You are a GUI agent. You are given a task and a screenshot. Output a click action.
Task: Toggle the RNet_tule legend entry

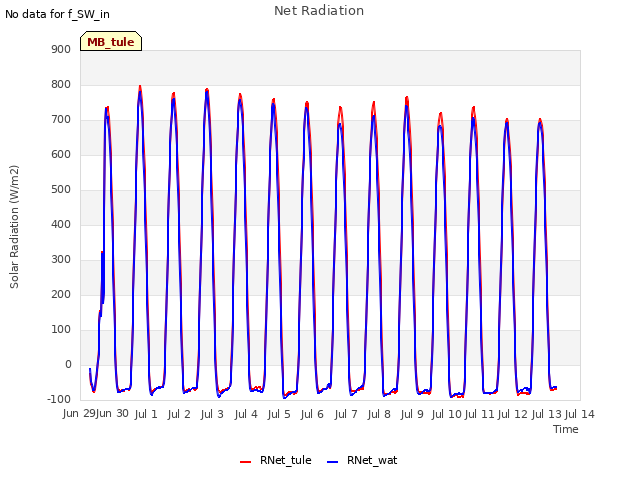pos(276,460)
